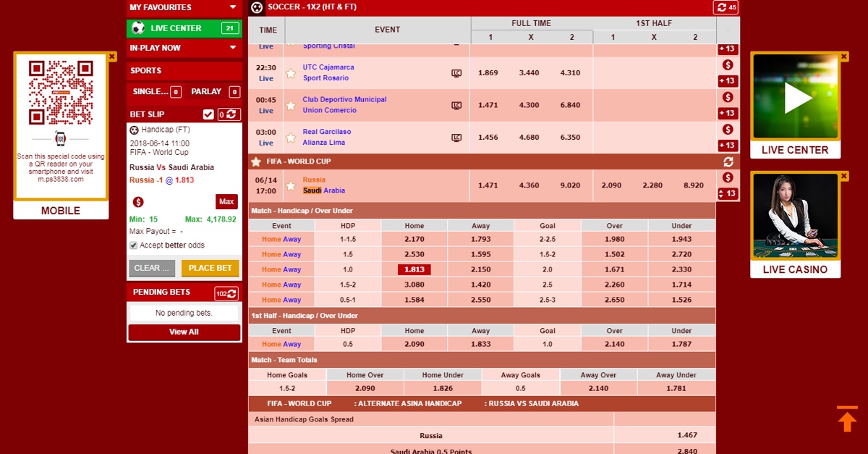Open the Mobile label link
Viewport: 868px width, 454px height.
click(x=61, y=211)
